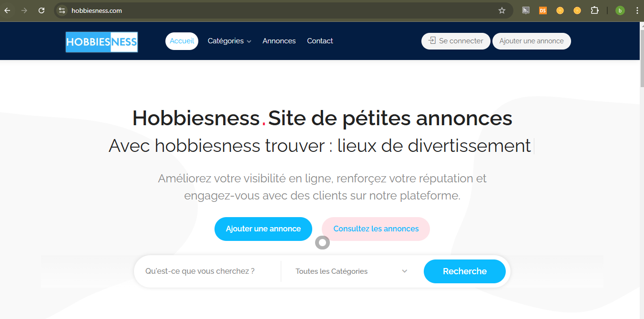The height and width of the screenshot is (319, 644).
Task: Click the Hobbiesness.Site de pétites annonces heading
Action: click(x=322, y=118)
